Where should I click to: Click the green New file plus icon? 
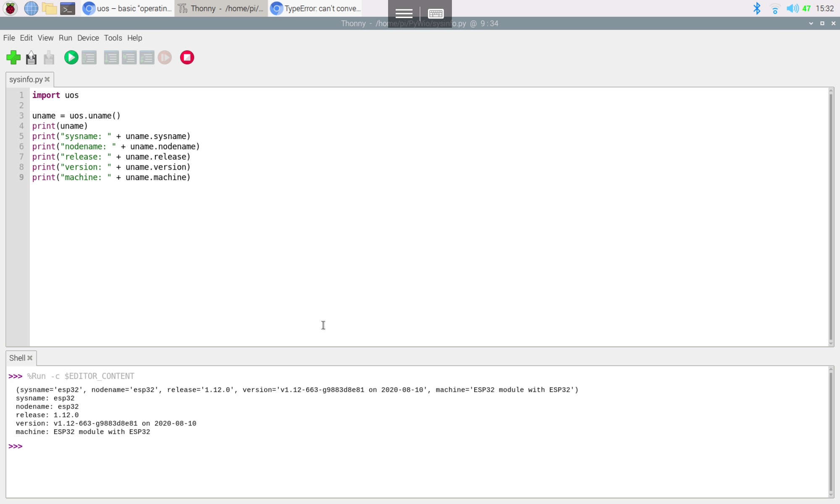[13, 58]
